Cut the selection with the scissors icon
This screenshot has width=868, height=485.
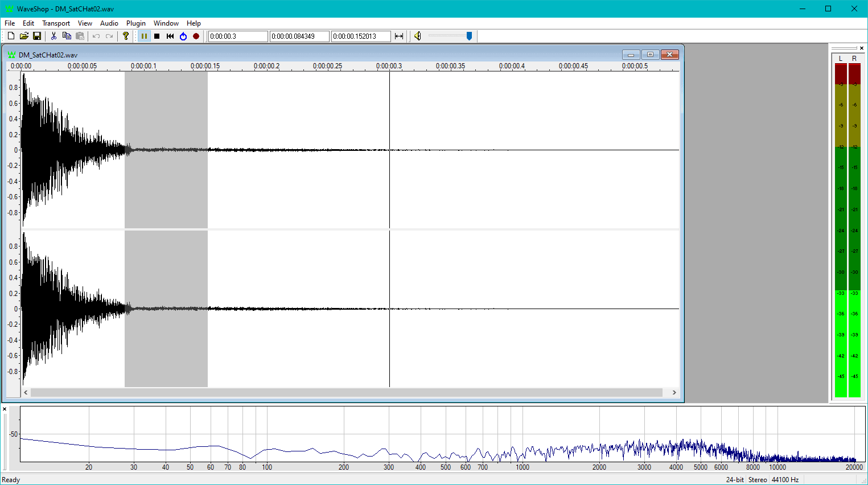coord(54,36)
